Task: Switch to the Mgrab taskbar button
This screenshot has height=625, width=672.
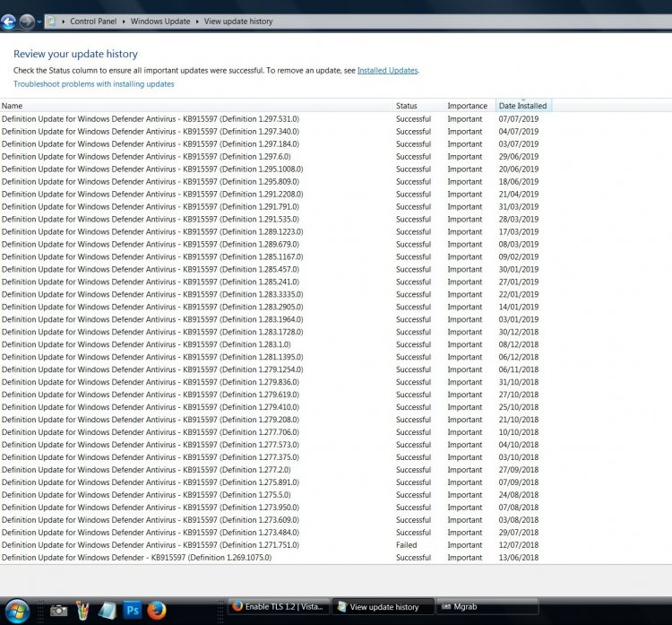Action: pyautogui.click(x=487, y=606)
